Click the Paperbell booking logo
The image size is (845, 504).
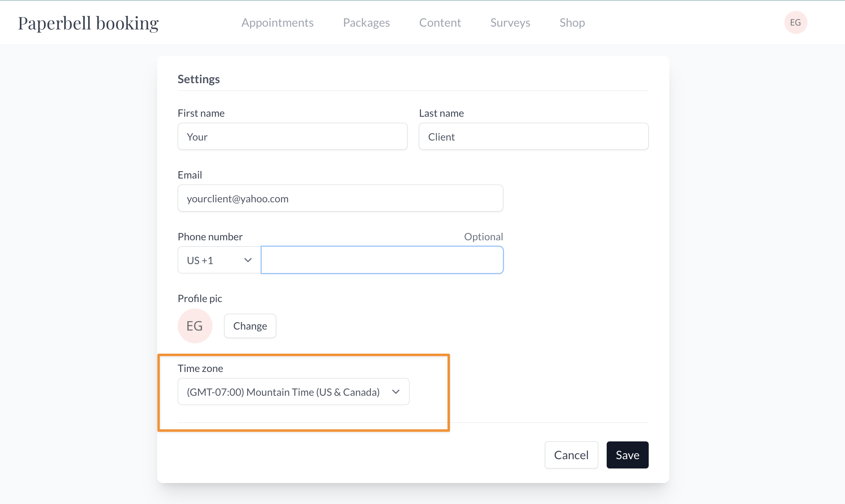click(x=88, y=23)
